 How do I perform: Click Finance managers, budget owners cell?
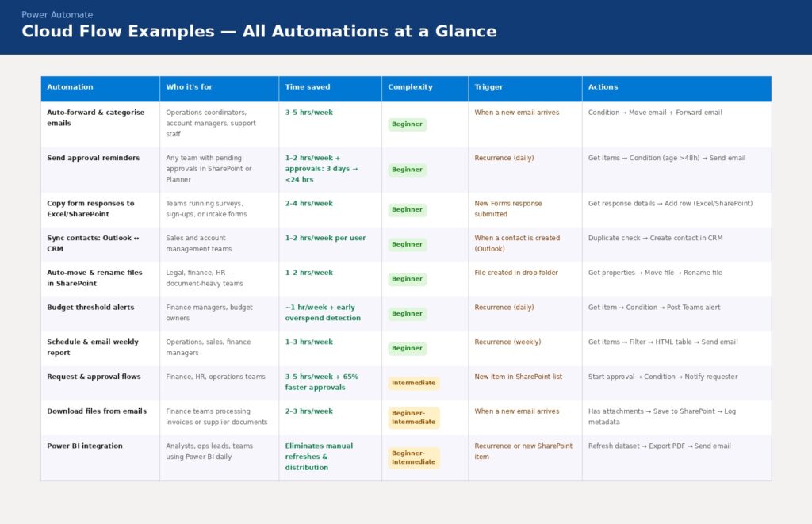click(x=209, y=313)
